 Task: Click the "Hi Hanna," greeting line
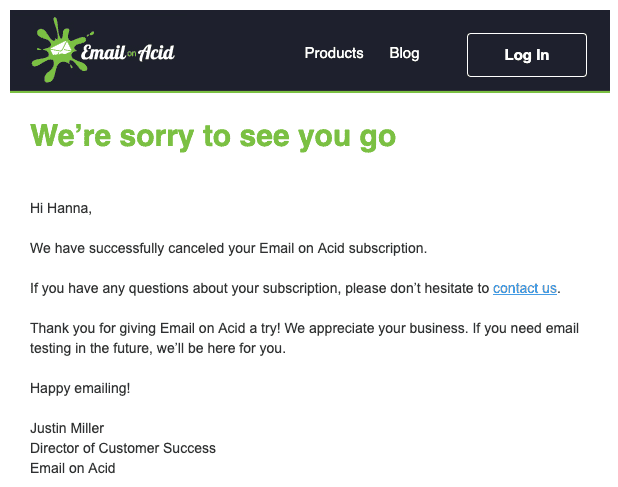tap(61, 208)
